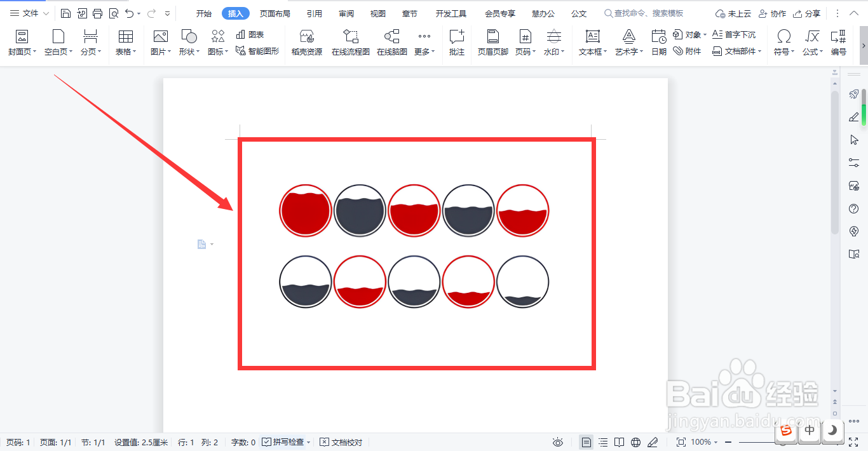
Task: Click the selection cursor icon in right sidebar
Action: 854,140
